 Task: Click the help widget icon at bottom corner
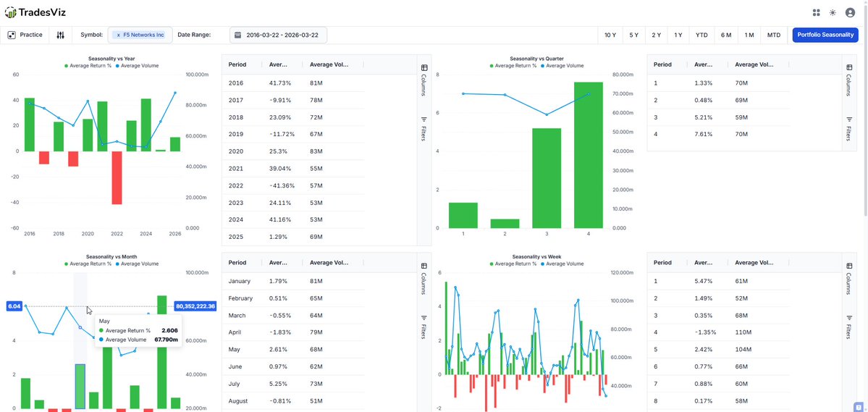pyautogui.click(x=859, y=408)
